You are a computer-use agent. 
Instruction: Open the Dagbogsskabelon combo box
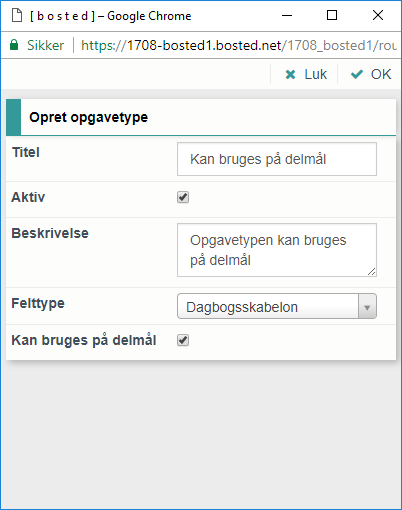pyautogui.click(x=277, y=306)
